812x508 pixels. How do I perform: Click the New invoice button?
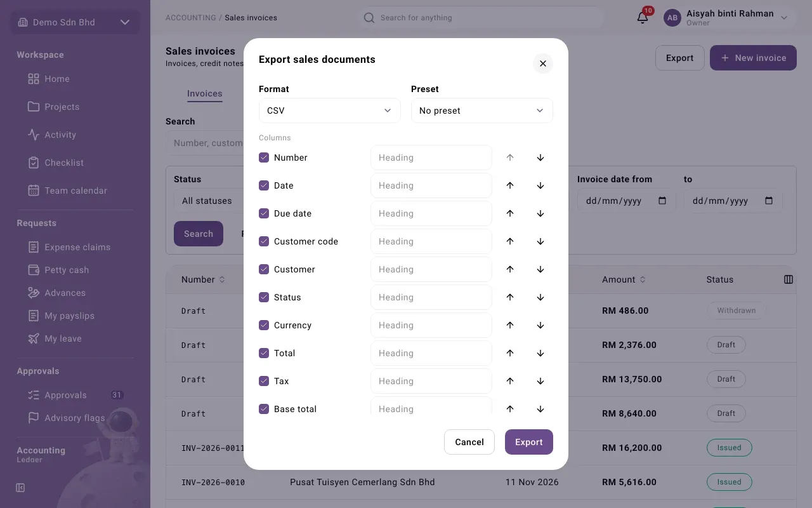click(x=753, y=58)
